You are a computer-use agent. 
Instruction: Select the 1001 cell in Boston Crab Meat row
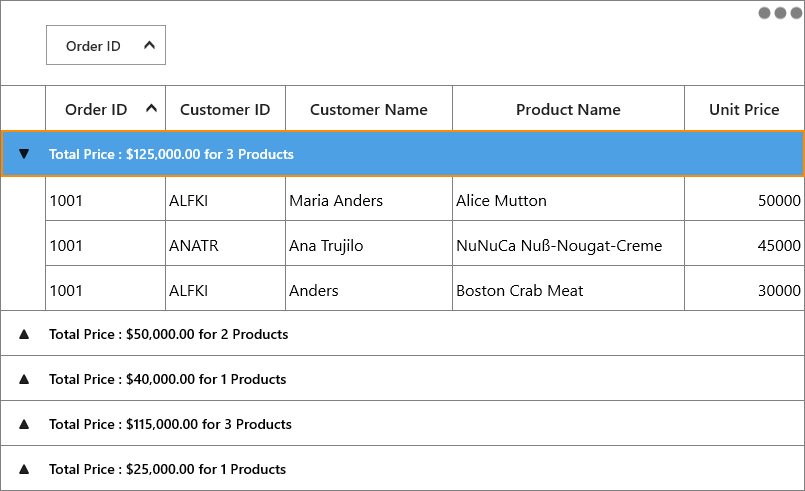point(105,288)
